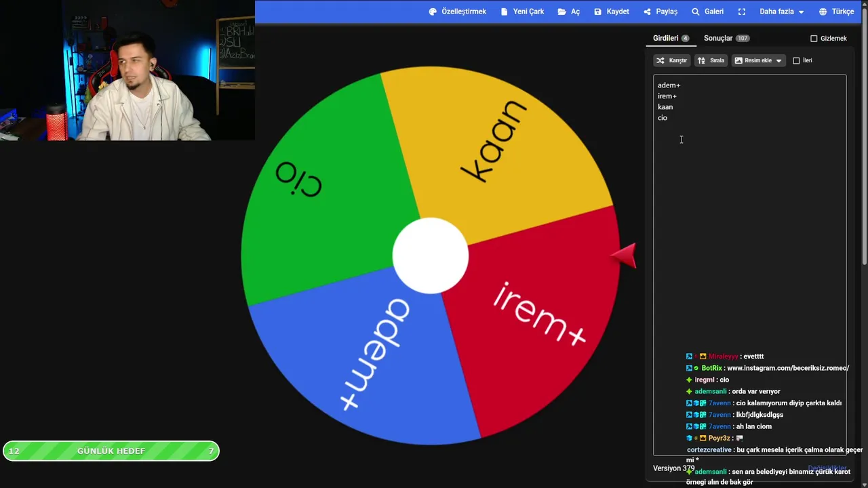The image size is (868, 488).
Task: Click the webcam overlay video
Action: pyautogui.click(x=127, y=70)
